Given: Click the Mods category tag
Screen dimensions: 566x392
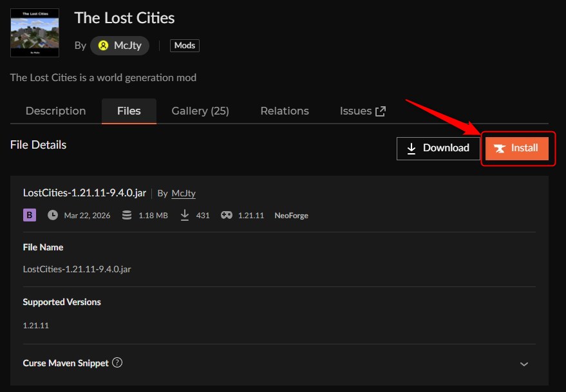Looking at the screenshot, I should click(x=184, y=45).
